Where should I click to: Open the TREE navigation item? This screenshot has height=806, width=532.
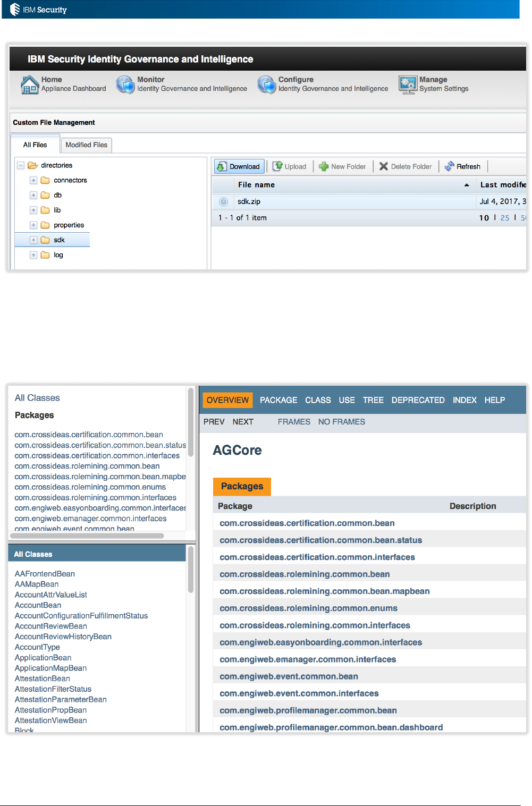373,400
